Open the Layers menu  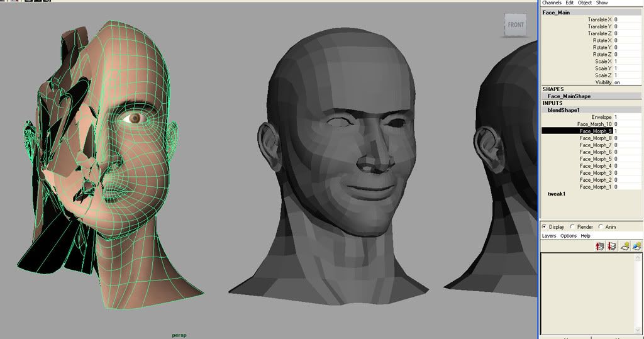(549, 236)
